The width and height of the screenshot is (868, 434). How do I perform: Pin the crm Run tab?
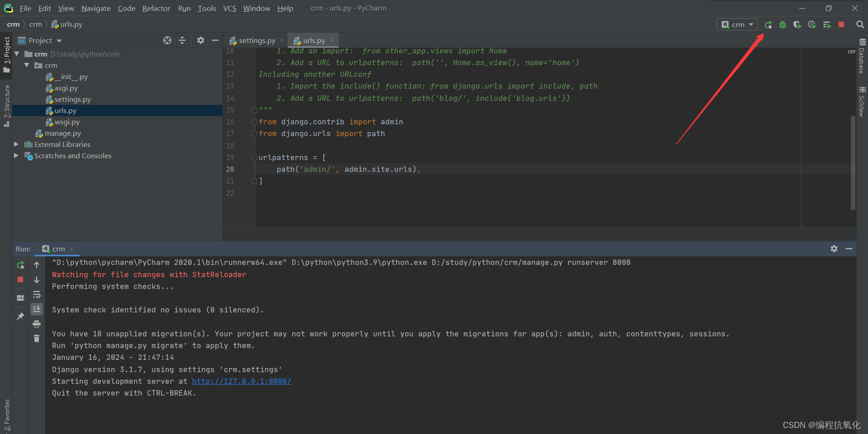(x=20, y=316)
